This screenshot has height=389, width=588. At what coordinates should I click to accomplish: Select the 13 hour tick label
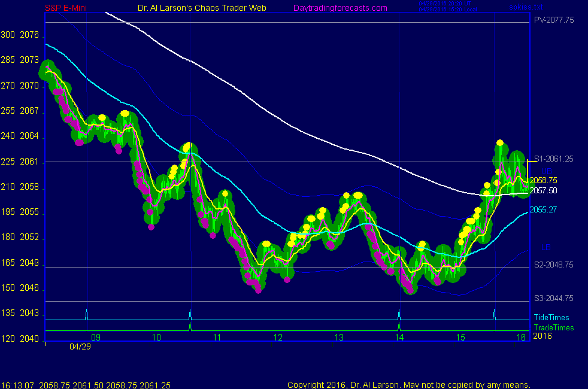(339, 338)
